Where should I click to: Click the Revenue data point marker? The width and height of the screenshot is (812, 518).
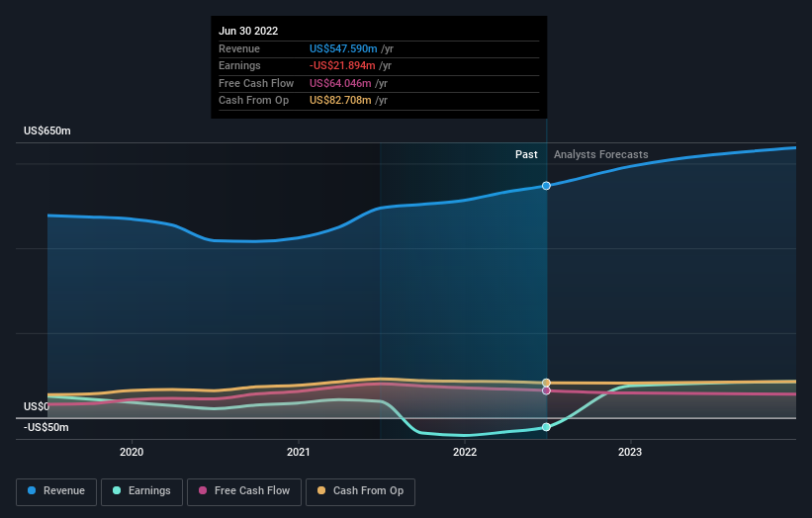tap(546, 186)
